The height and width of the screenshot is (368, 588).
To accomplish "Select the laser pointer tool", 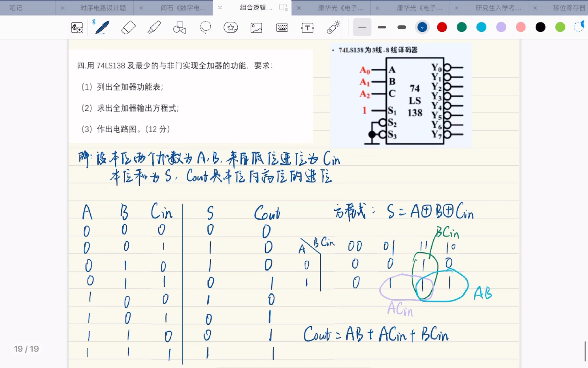I will click(x=333, y=27).
